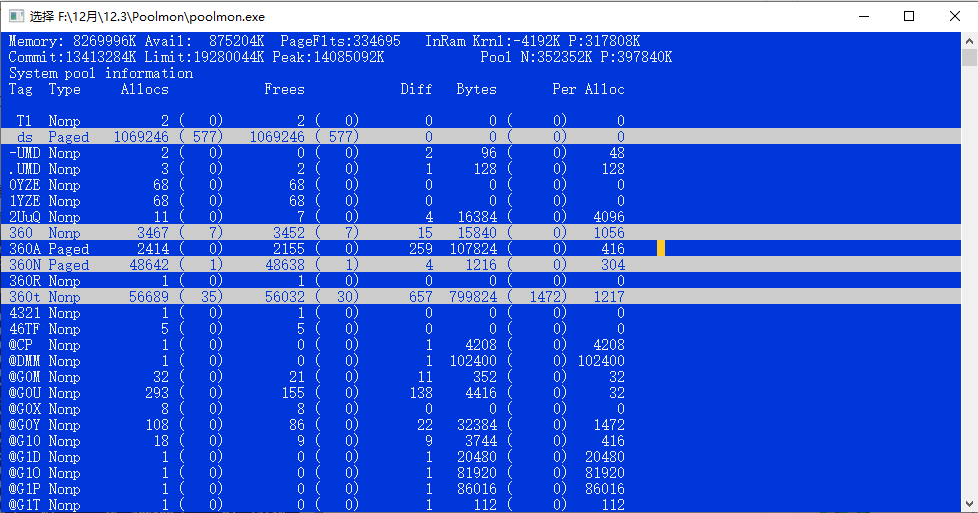
Task: Select the highlighted ds Paged row
Action: 300,137
